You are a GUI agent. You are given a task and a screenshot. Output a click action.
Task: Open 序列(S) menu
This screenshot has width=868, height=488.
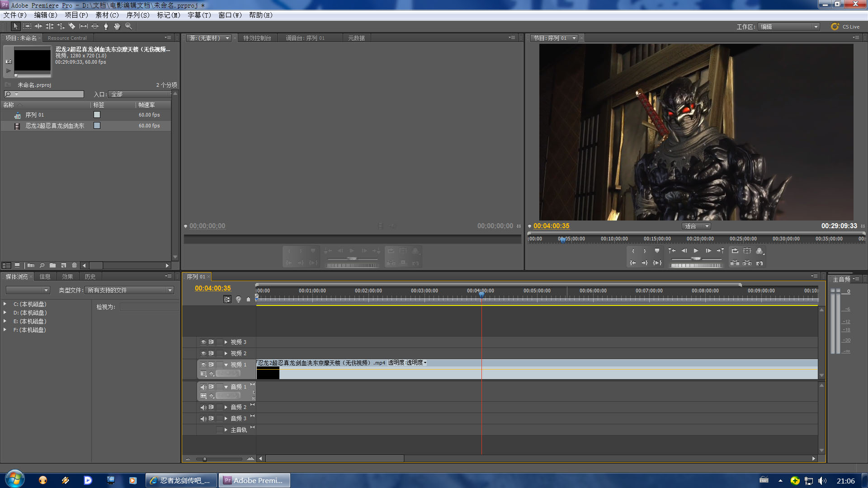(137, 15)
